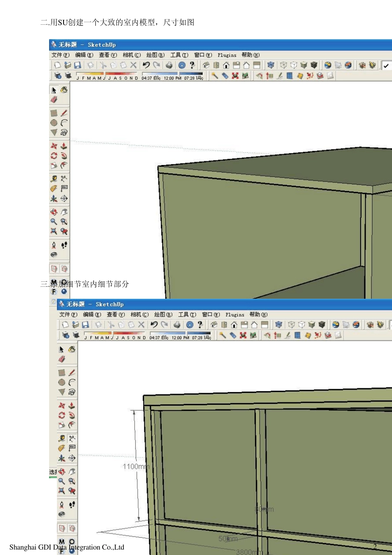
Task: Choose the Protractor tool in upper SketchUp window
Action: [x=54, y=189]
